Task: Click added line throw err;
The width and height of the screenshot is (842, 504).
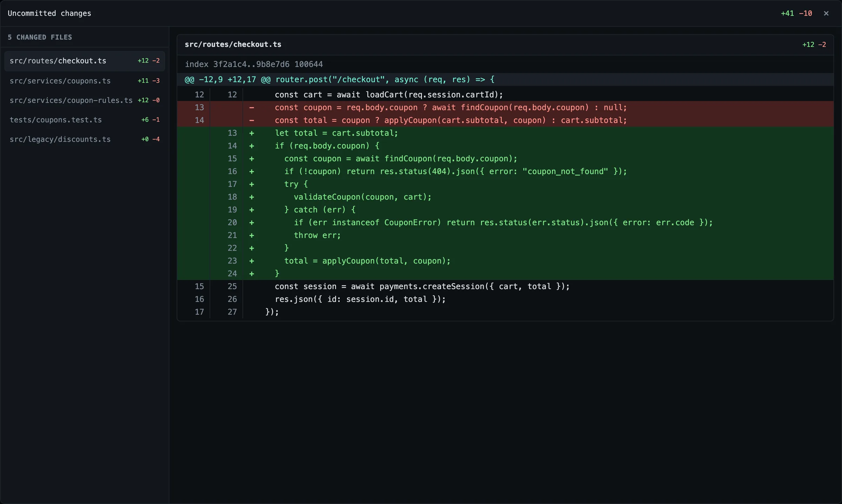Action: [x=505, y=235]
